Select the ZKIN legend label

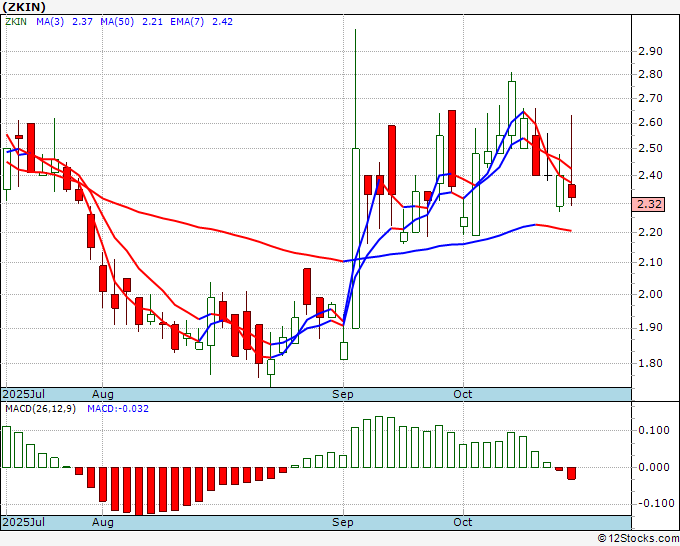(x=16, y=22)
